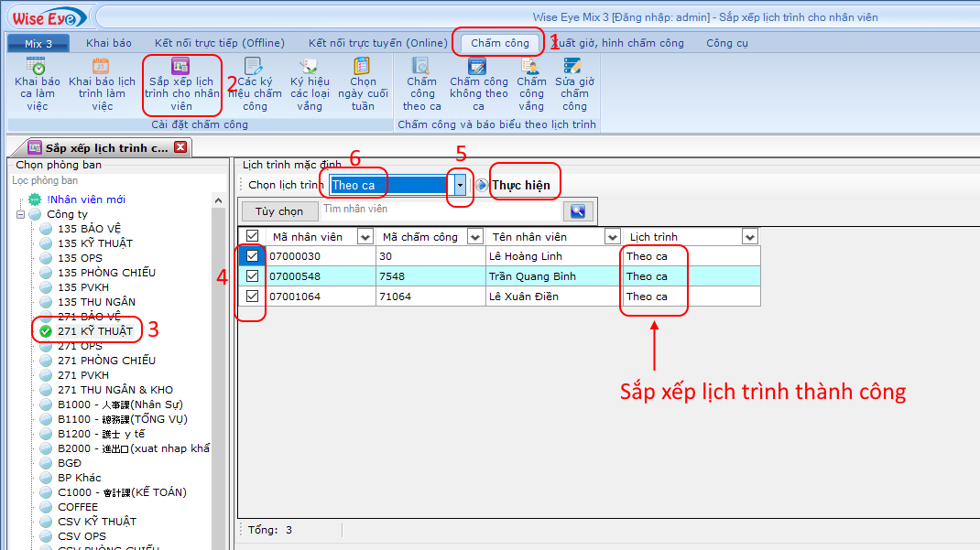The image size is (980, 550).
Task: Open Chấm công theo ca report
Action: [421, 82]
